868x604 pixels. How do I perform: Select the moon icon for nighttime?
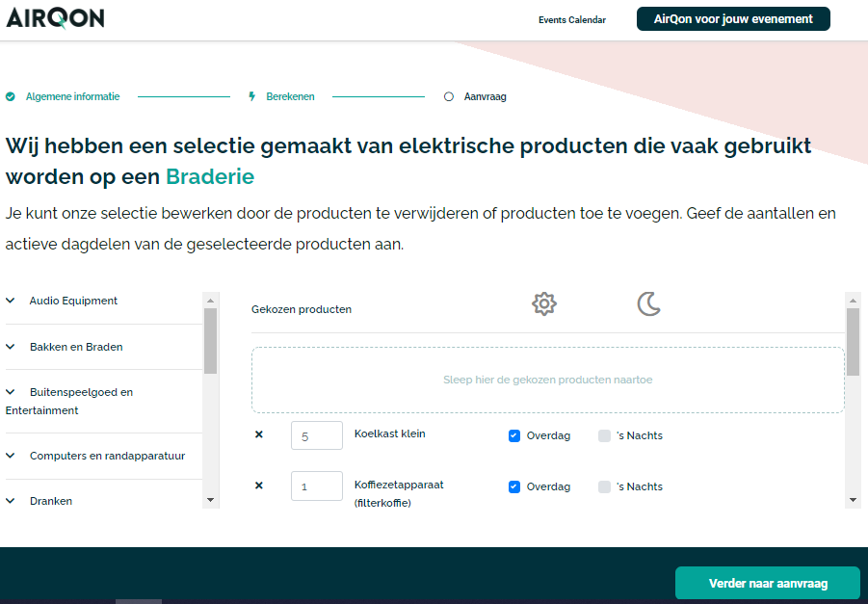(x=649, y=303)
